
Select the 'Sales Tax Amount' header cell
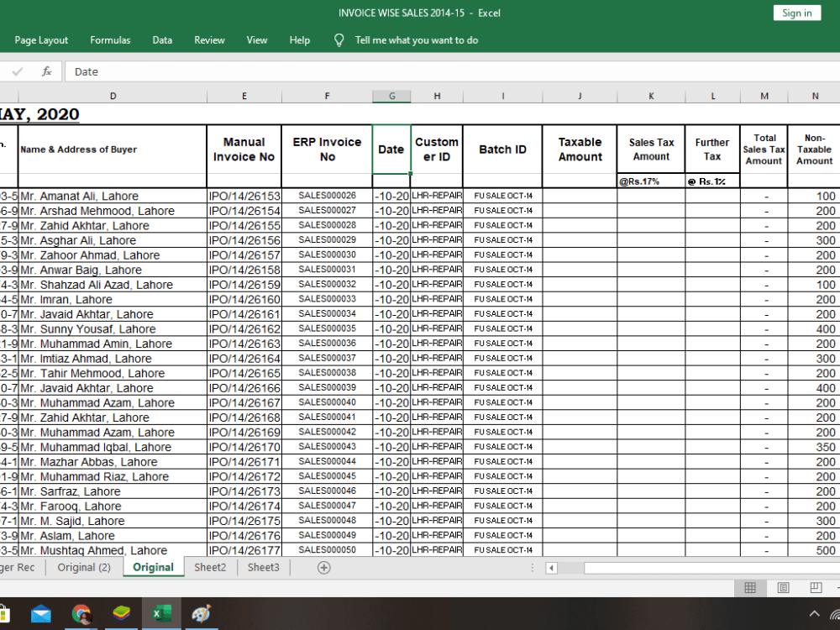pos(651,150)
